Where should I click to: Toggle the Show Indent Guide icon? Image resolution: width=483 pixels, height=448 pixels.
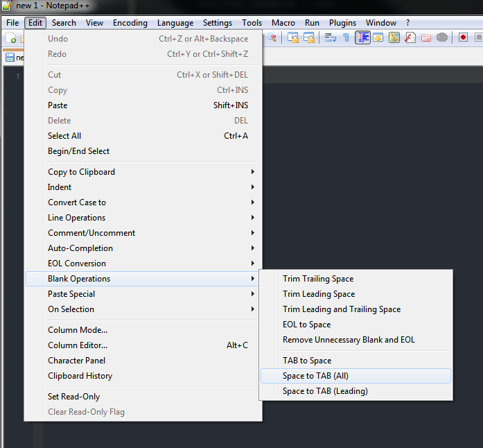point(362,37)
